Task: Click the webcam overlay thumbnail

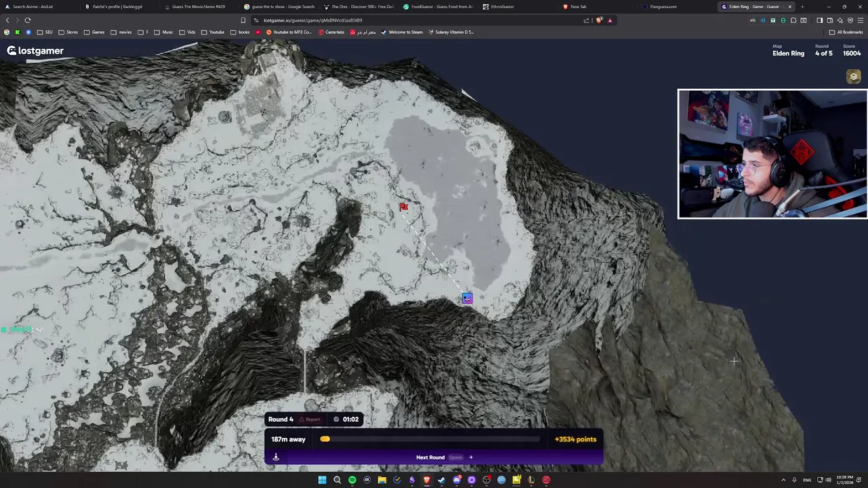Action: point(772,154)
